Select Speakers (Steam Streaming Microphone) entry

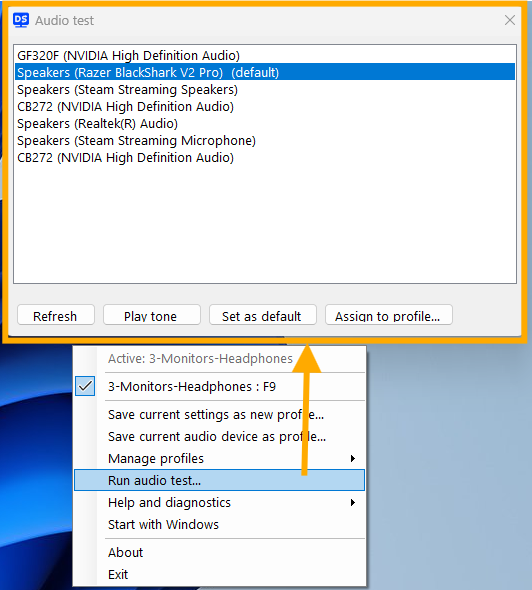point(265,140)
